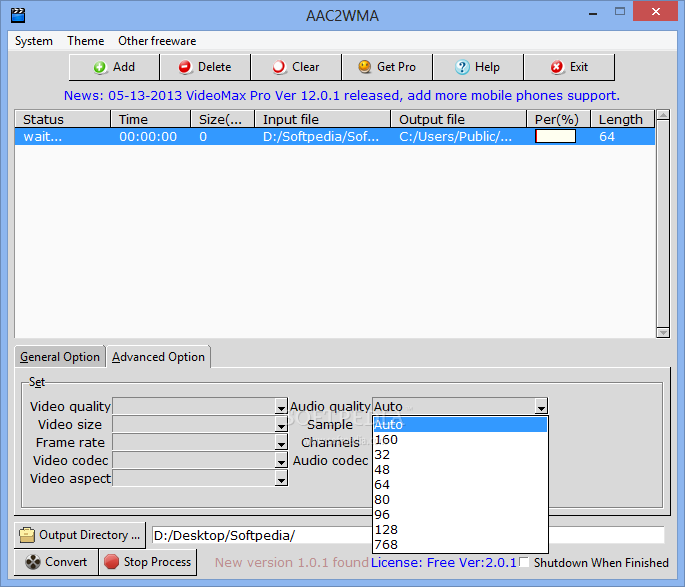Image resolution: width=685 pixels, height=587 pixels.
Task: Choose 96 audio quality option
Action: coord(460,514)
